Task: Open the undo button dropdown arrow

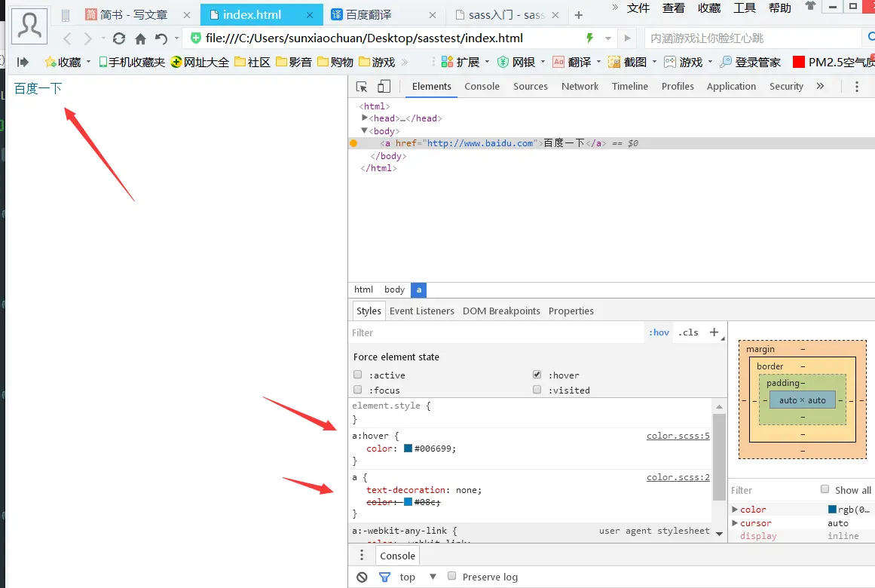Action: click(176, 38)
